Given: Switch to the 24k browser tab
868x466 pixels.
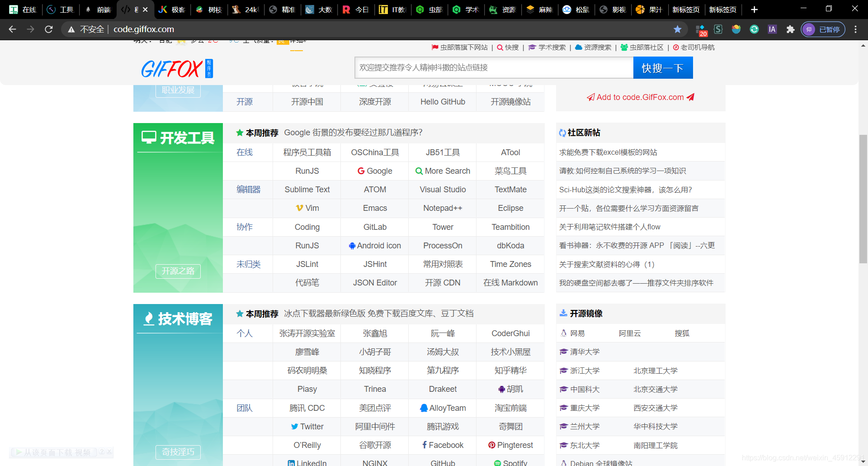Looking at the screenshot, I should [245, 10].
